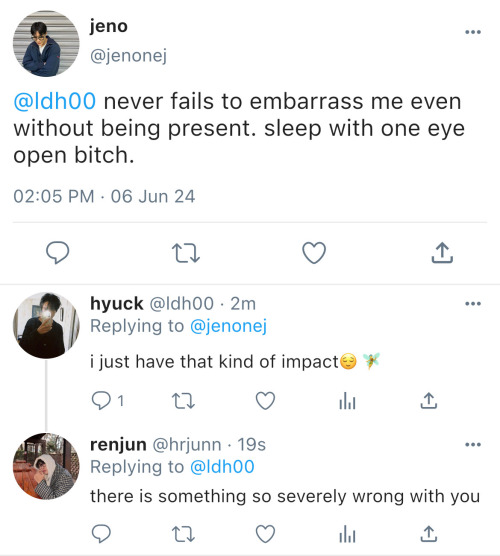The image size is (500, 556).
Task: Share jeno's main tweet
Action: coord(442,253)
